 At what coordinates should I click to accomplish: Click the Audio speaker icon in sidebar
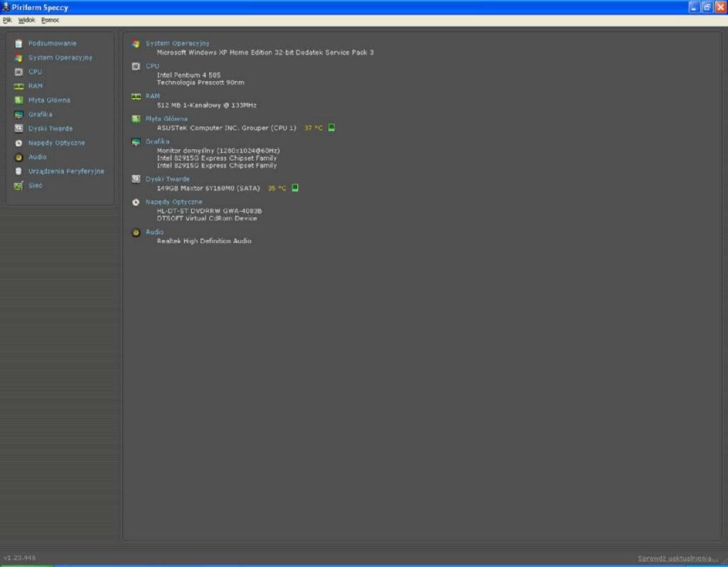click(18, 157)
